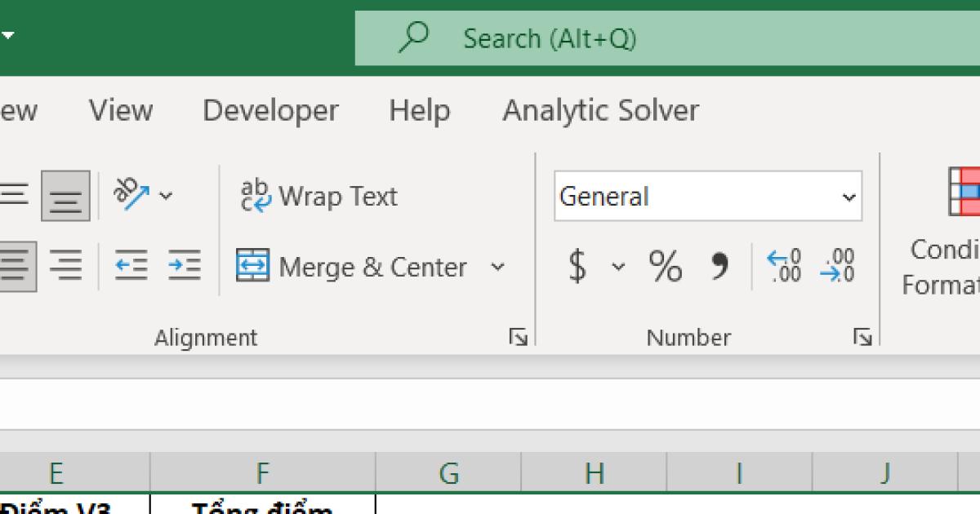Image resolution: width=980 pixels, height=514 pixels.
Task: Apply Comma Style formatting
Action: [x=718, y=266]
